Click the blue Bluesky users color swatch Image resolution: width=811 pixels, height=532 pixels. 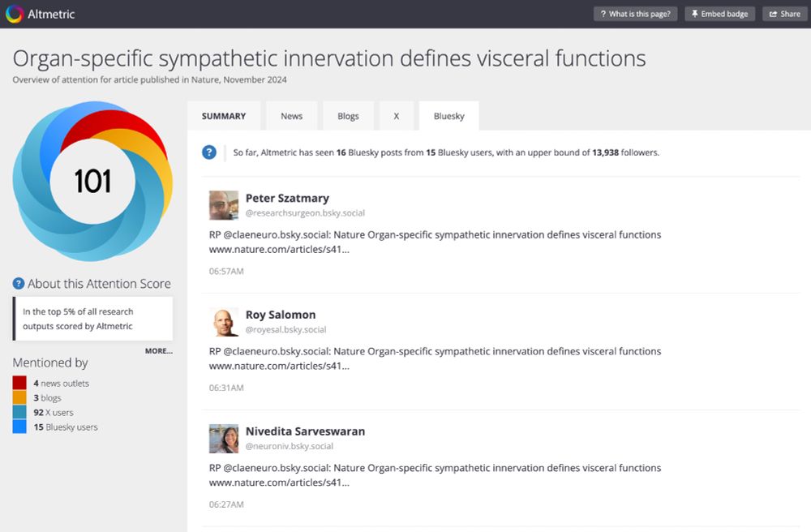pyautogui.click(x=19, y=427)
